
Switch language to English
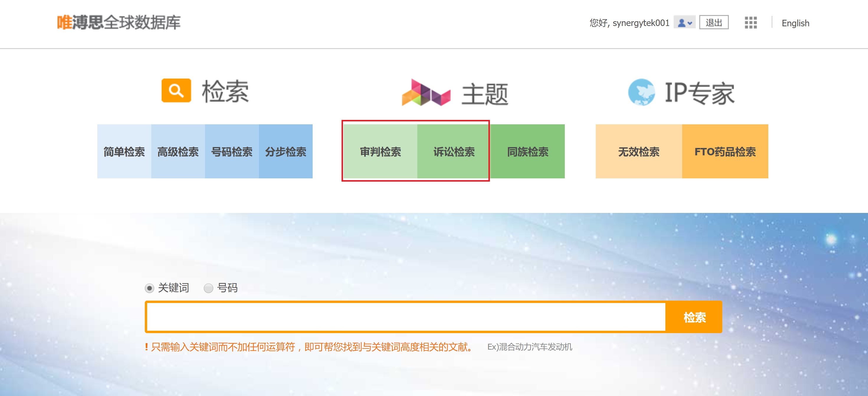[x=795, y=23]
